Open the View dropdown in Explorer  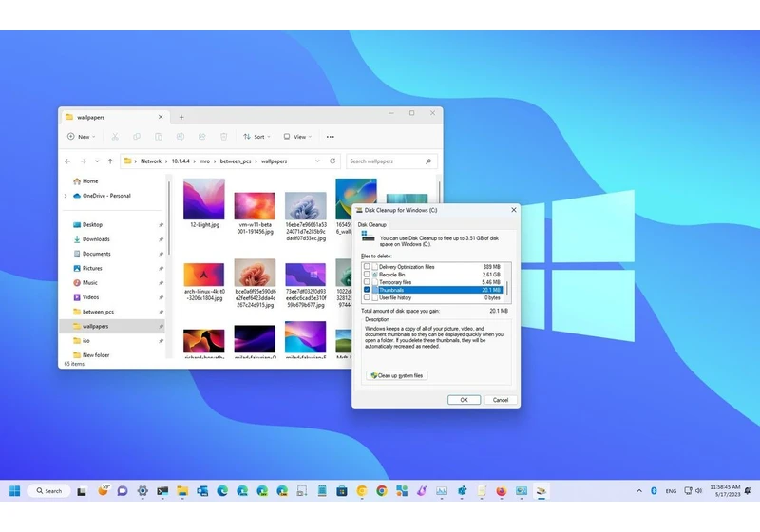(x=297, y=137)
